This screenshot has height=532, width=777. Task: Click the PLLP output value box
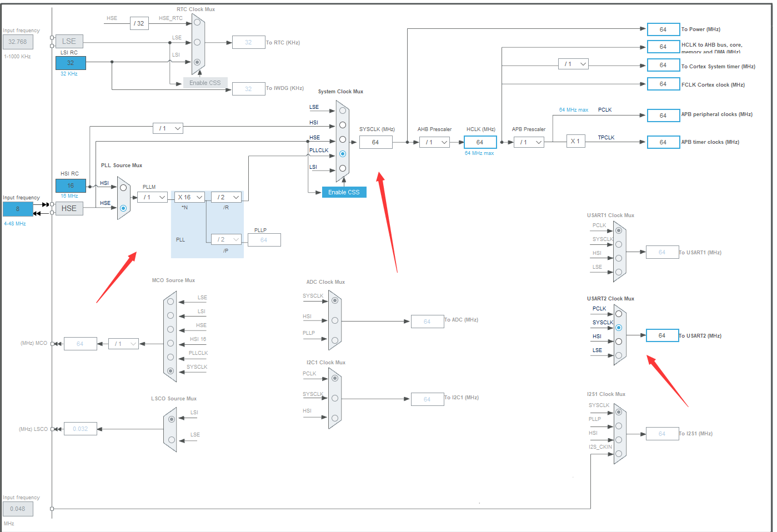coord(264,240)
